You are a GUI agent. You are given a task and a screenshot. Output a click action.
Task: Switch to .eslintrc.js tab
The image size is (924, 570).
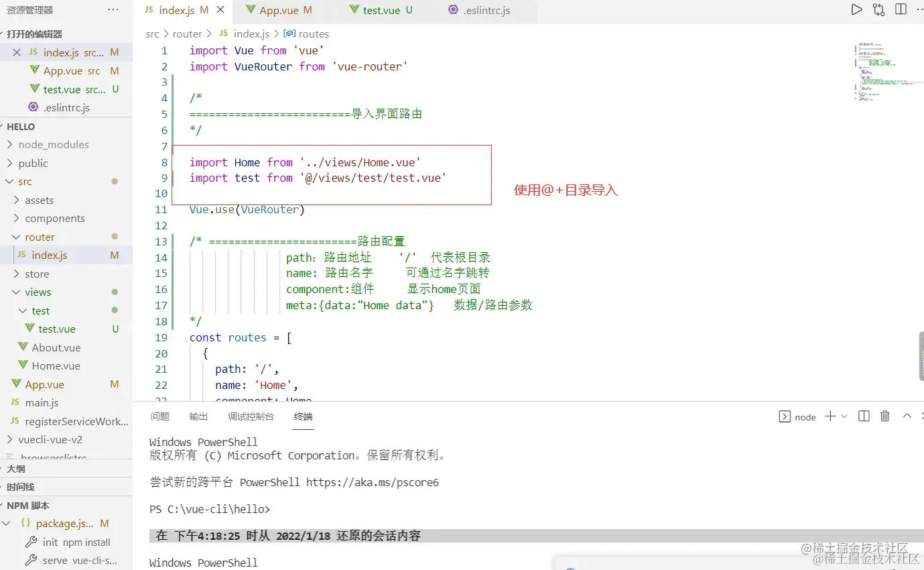pyautogui.click(x=479, y=10)
